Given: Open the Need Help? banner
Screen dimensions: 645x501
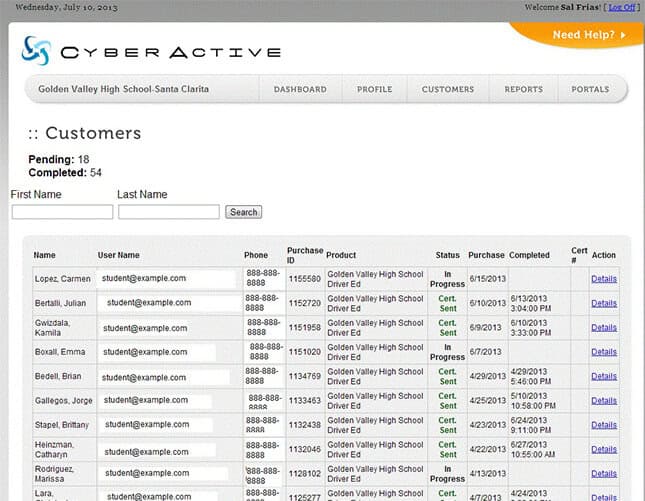Looking at the screenshot, I should pos(589,35).
